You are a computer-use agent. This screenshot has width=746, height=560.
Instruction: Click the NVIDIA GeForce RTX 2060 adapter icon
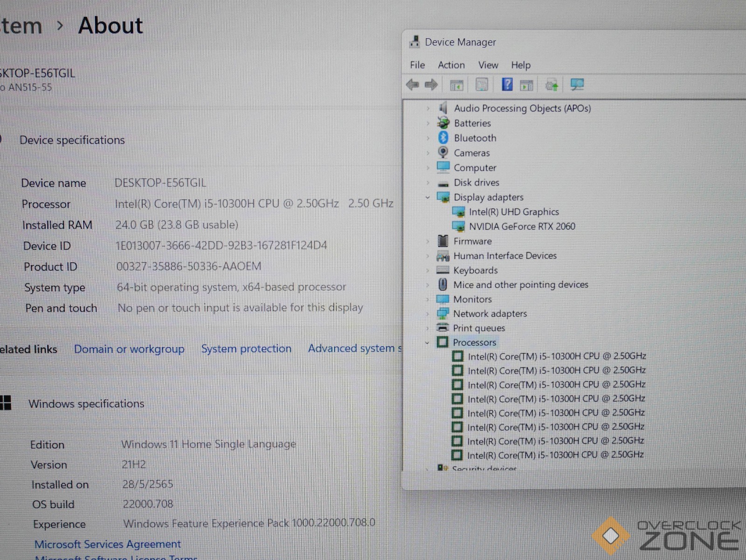(x=458, y=227)
